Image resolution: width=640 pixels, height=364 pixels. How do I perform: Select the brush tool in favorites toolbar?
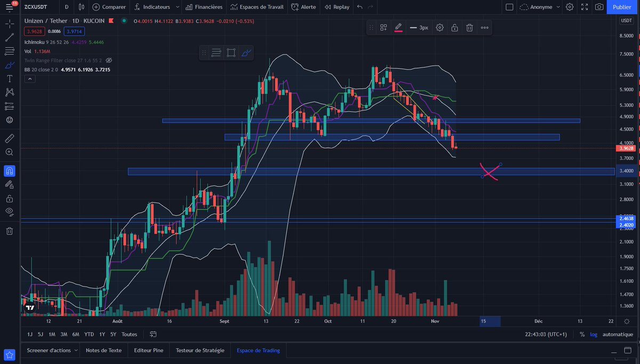pyautogui.click(x=246, y=53)
